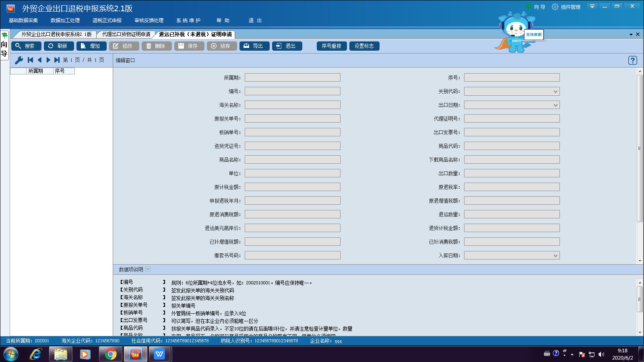Go to last page navigation arrow
644x362 pixels.
(x=57, y=60)
